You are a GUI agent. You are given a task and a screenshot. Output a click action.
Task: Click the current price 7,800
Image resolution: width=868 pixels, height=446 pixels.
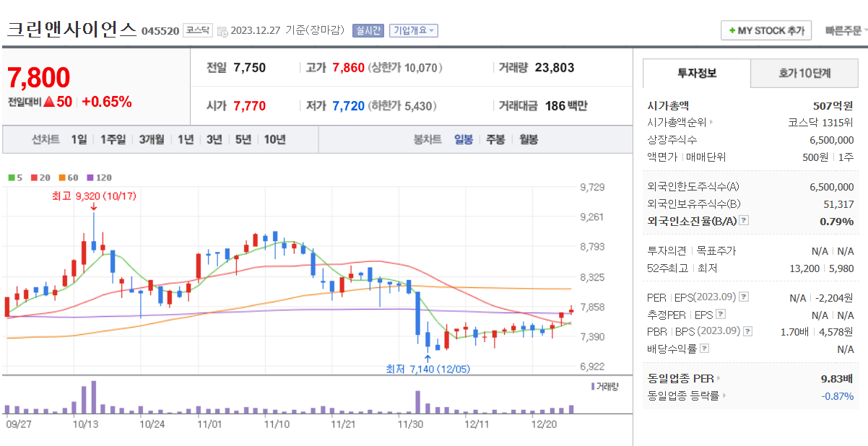point(39,78)
